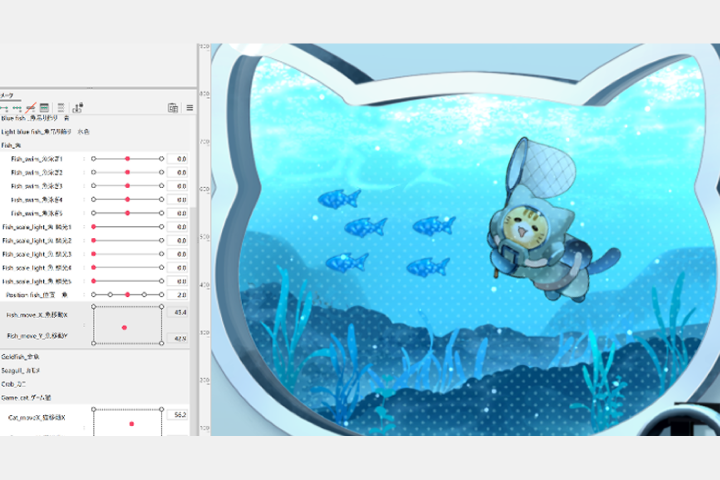
Task: Click the Fish_swim 1 slider red handle
Action: [127, 159]
